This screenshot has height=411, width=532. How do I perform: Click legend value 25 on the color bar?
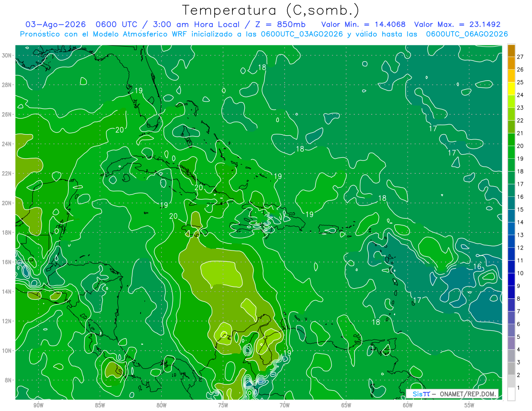tap(520, 82)
